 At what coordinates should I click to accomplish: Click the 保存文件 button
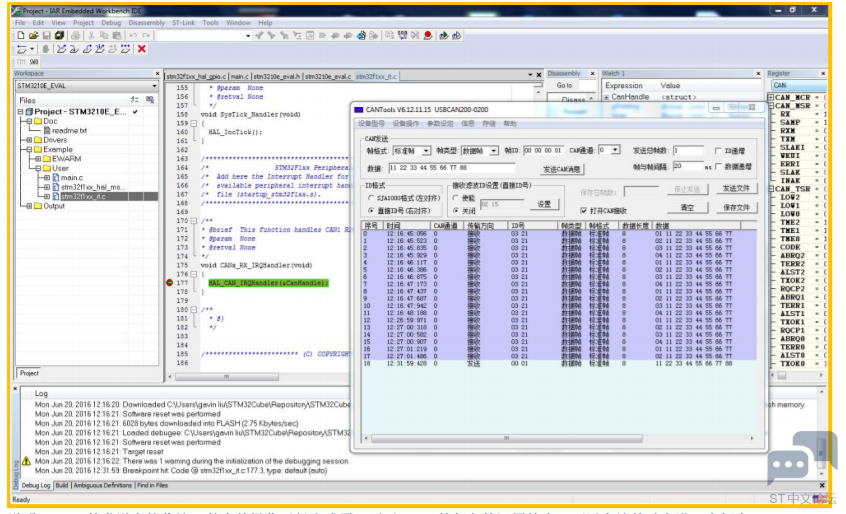coord(736,208)
